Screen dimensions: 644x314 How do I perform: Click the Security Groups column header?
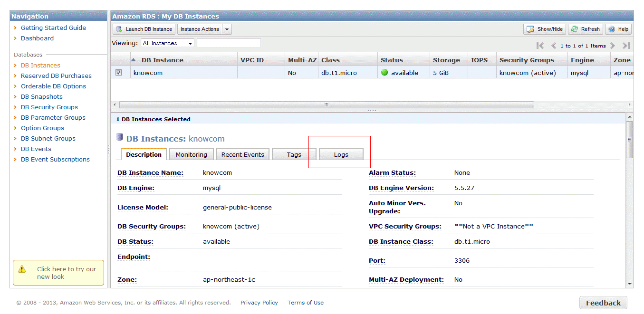[532, 60]
